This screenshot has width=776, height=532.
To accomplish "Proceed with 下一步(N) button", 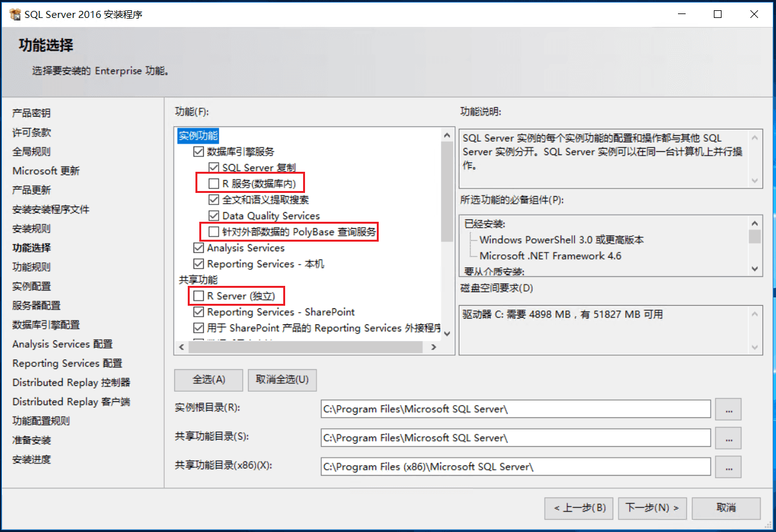I will [652, 508].
